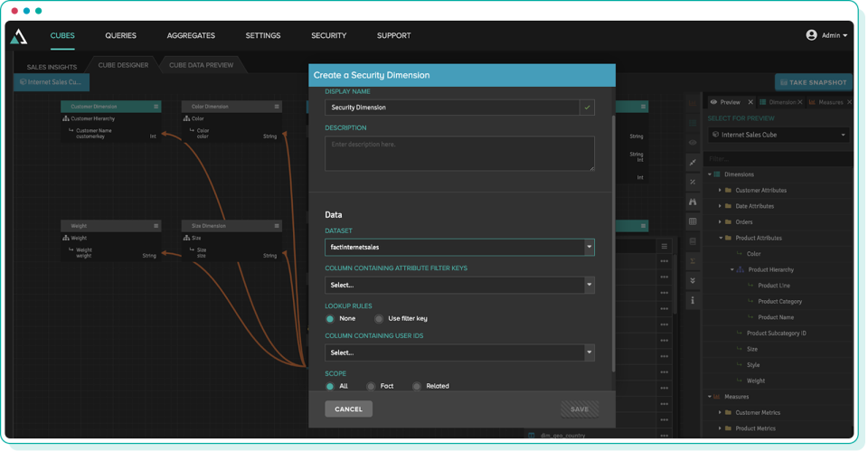This screenshot has width=868, height=451.
Task: Click the Cancel button
Action: coord(349,409)
